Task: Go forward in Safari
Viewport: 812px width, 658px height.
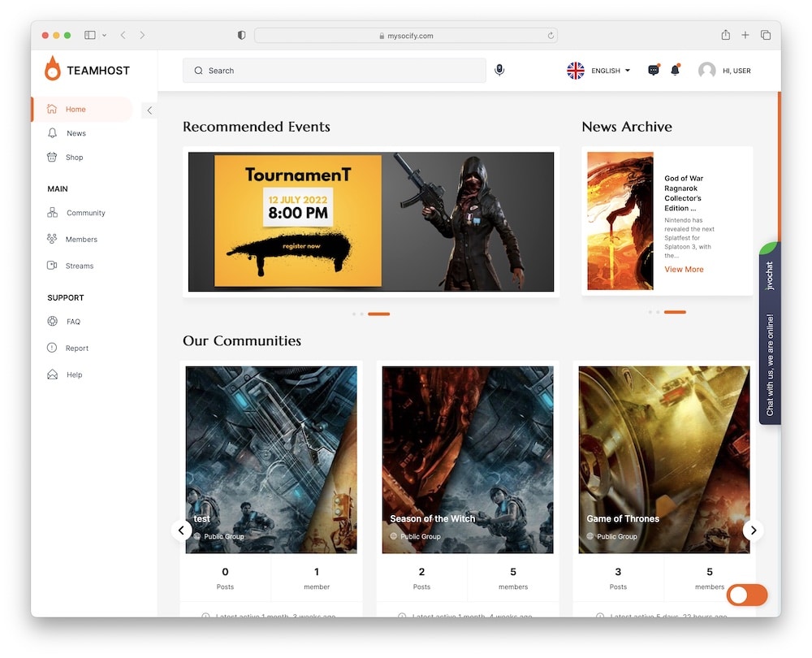Action: pyautogui.click(x=142, y=35)
